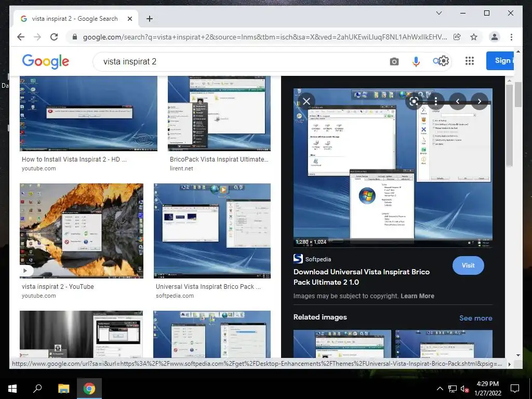Click the page vertical scrollbar thumb
The height and width of the screenshot is (399, 532).
[518, 95]
